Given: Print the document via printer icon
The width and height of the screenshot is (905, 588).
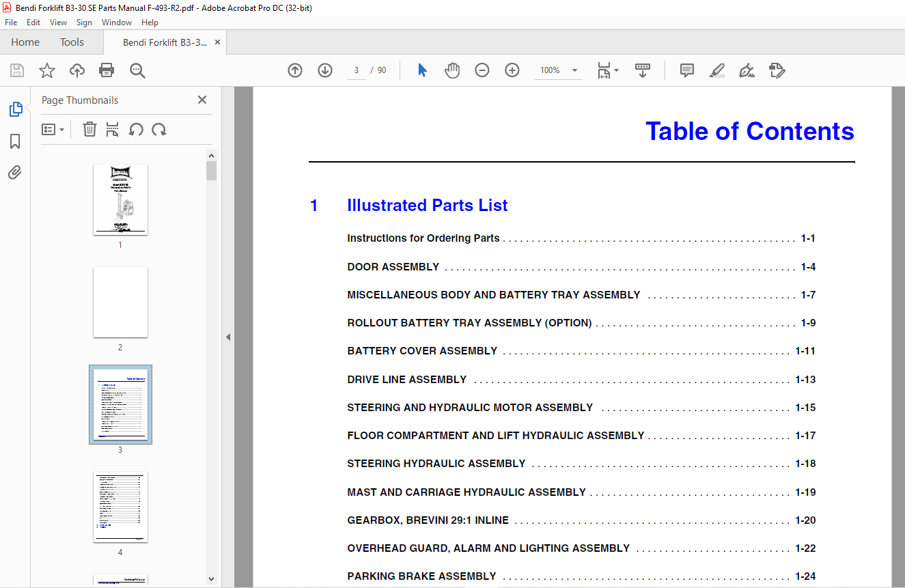Looking at the screenshot, I should tap(107, 70).
